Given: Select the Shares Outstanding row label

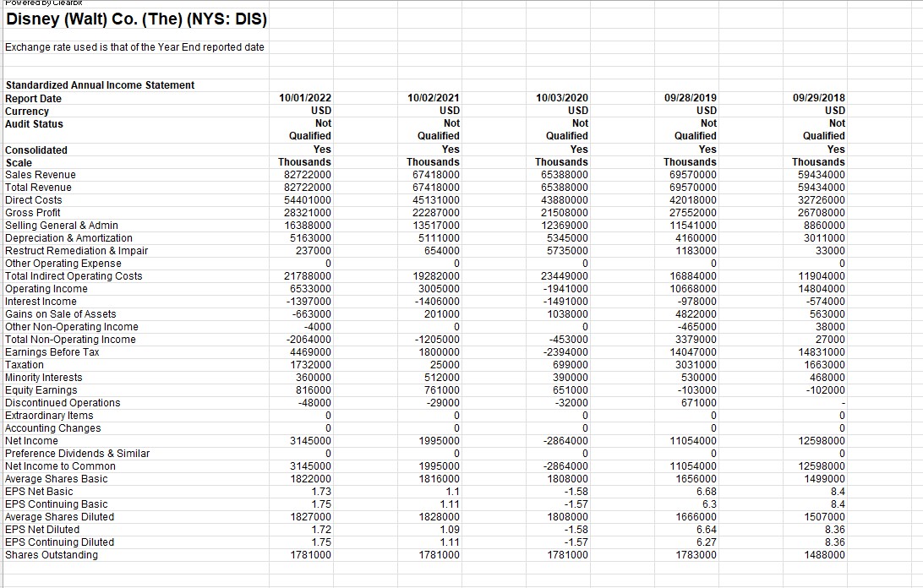Looking at the screenshot, I should [52, 555].
